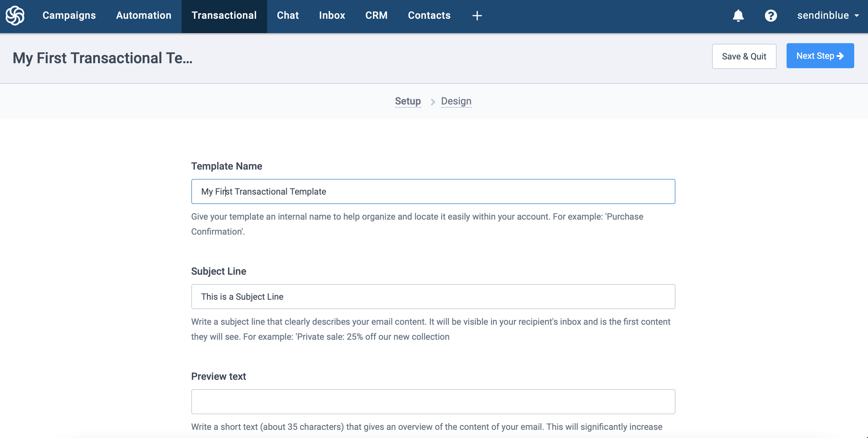Expand the sendinblue account dropdown

coord(828,16)
